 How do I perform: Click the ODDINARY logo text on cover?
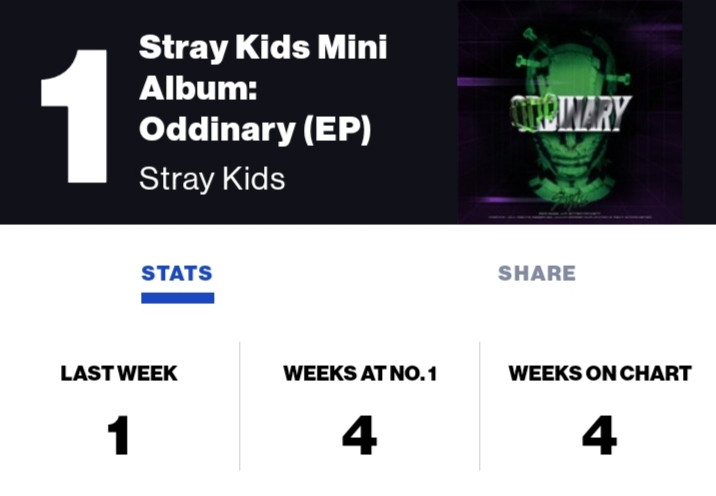pos(570,112)
